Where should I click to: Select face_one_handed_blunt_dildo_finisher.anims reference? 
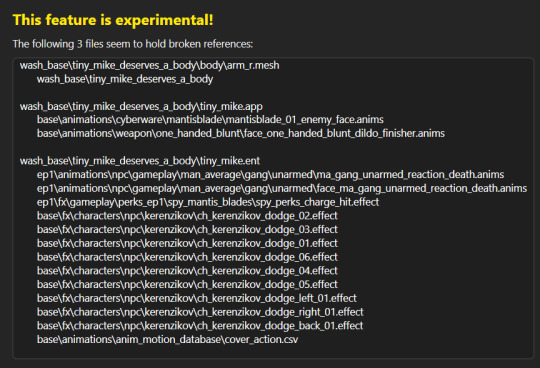241,134
